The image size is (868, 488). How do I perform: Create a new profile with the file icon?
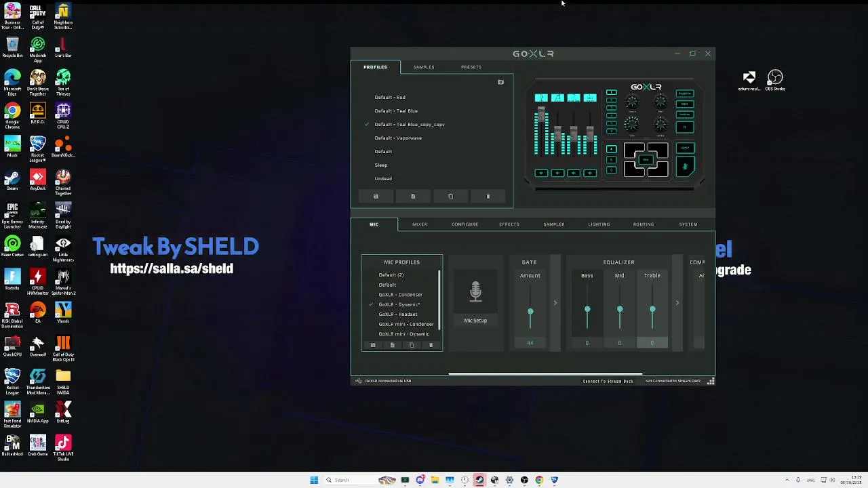[x=413, y=197]
